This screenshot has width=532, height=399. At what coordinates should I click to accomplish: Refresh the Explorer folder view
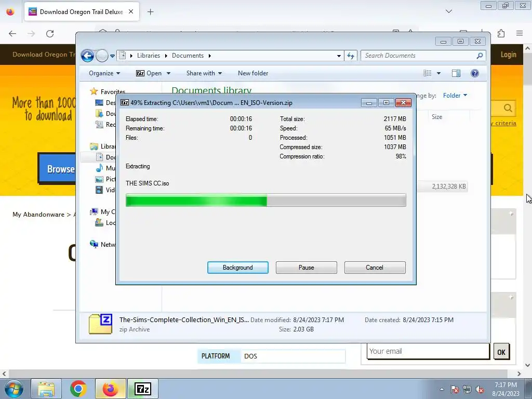(351, 56)
